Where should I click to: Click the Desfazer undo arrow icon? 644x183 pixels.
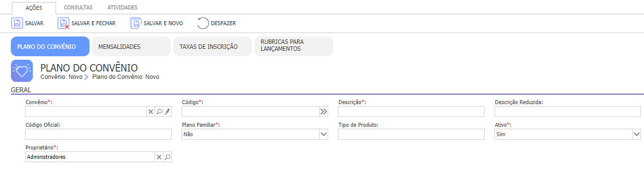coord(203,23)
